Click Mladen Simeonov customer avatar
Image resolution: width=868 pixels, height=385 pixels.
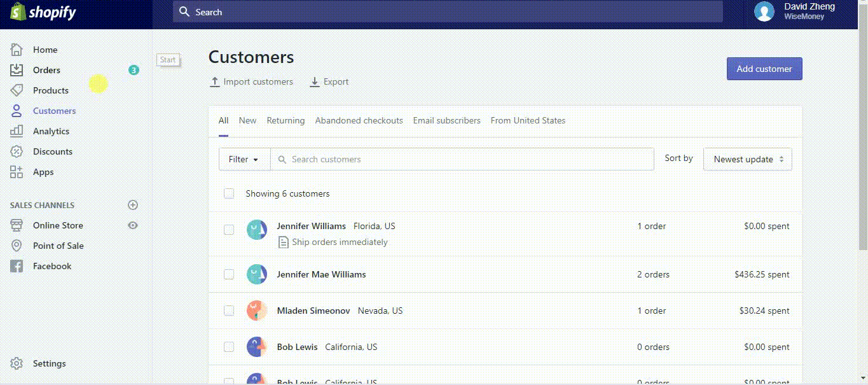[x=257, y=311]
